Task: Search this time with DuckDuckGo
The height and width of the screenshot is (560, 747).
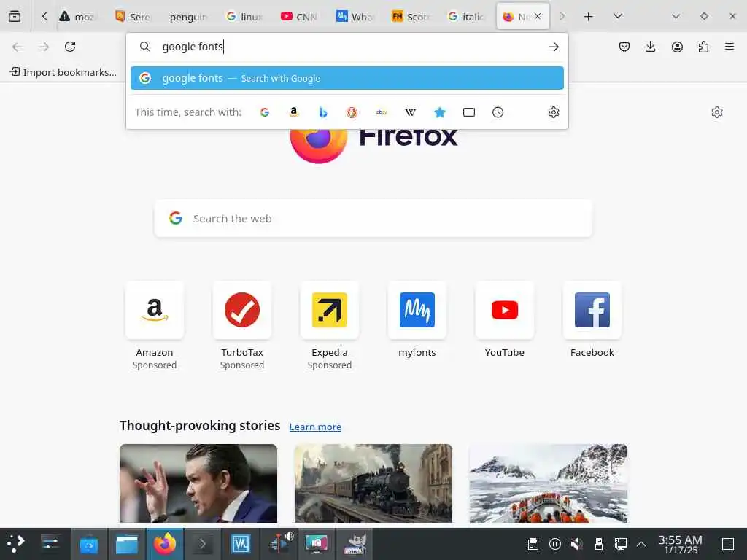Action: tap(352, 112)
